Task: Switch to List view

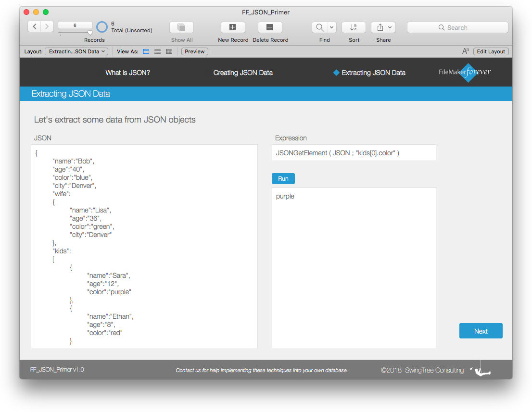Action: tap(157, 51)
